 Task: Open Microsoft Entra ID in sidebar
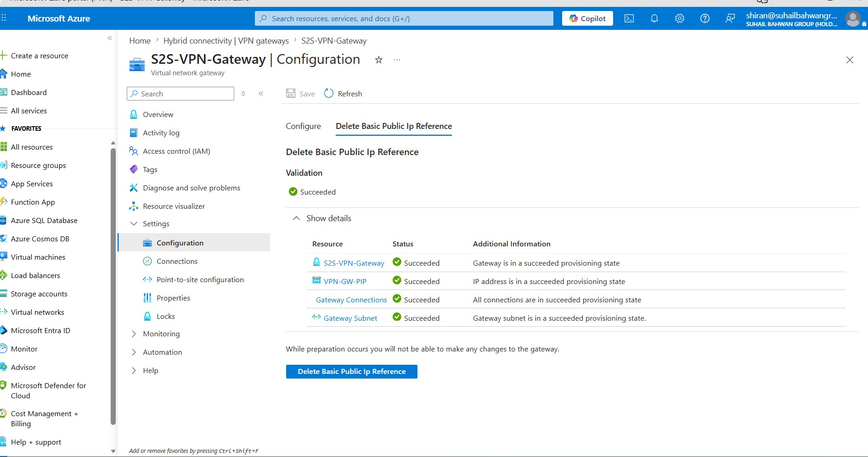tap(40, 330)
